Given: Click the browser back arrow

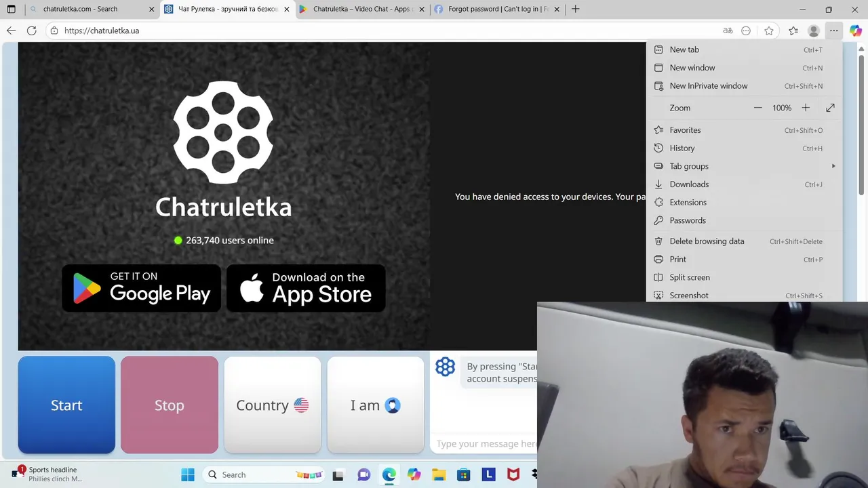Looking at the screenshot, I should 11,30.
